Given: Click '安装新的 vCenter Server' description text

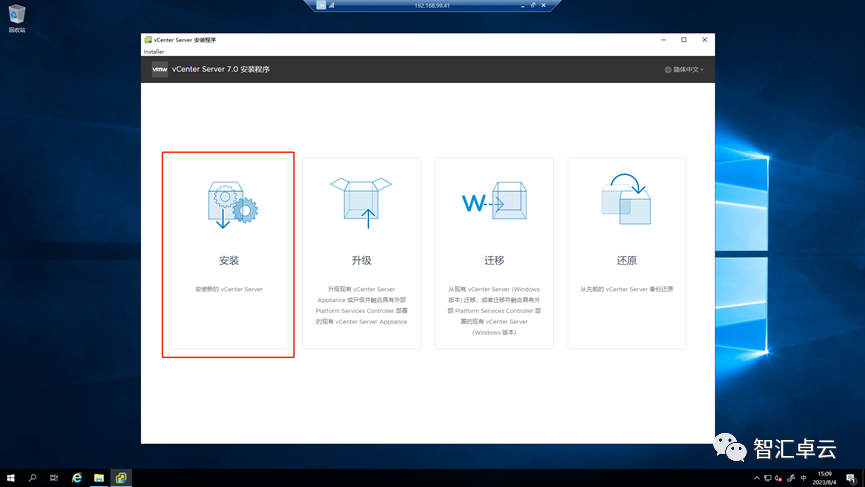Looking at the screenshot, I should click(229, 289).
